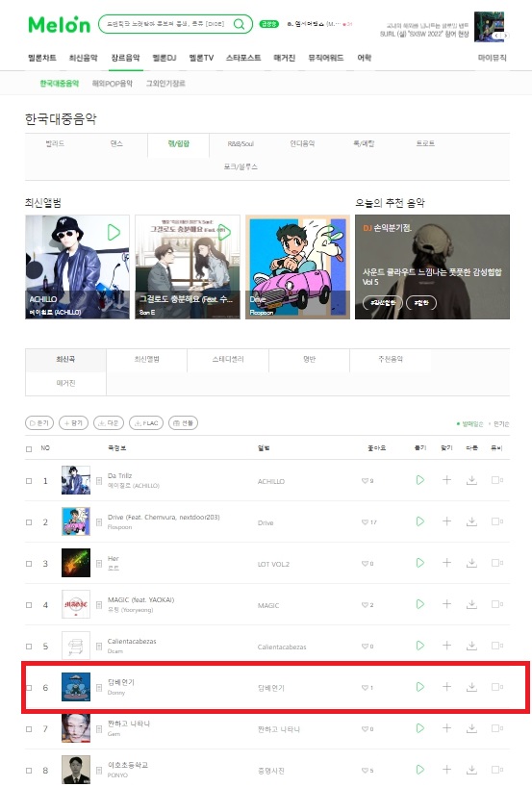Tick the checkbox for track number 1
The height and width of the screenshot is (787, 532).
click(29, 481)
